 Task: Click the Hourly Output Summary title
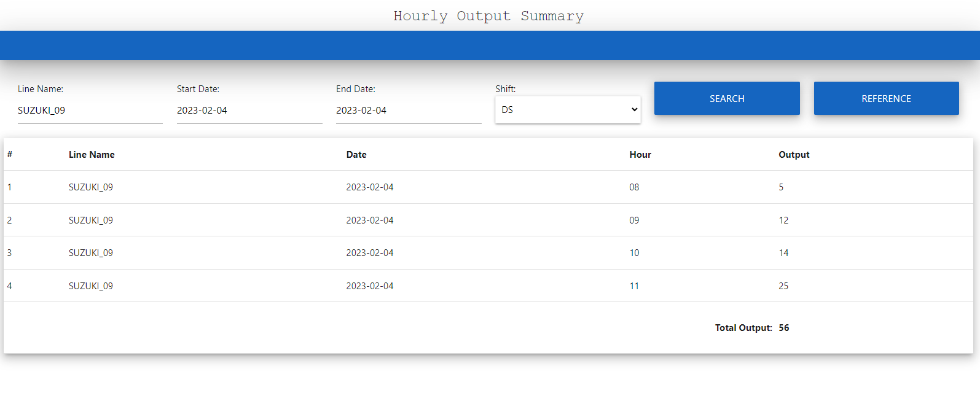pyautogui.click(x=488, y=16)
